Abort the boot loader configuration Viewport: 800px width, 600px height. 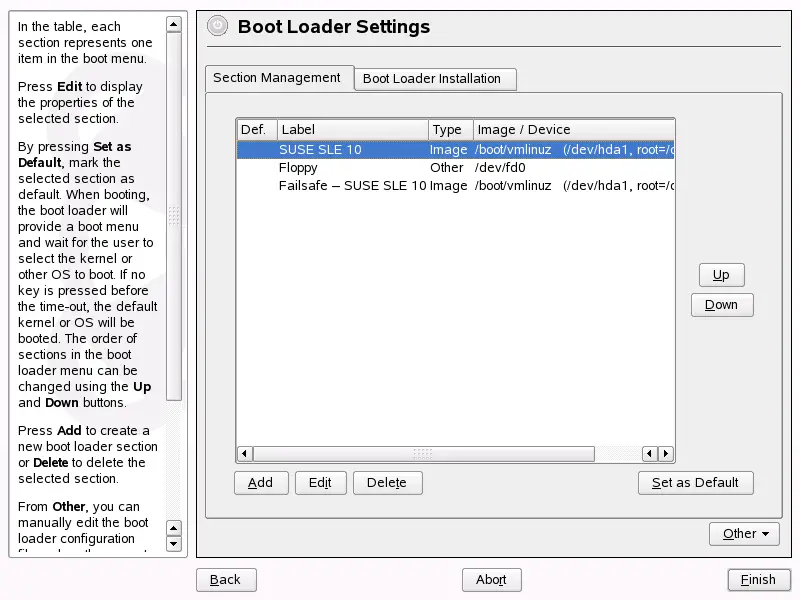[x=492, y=579]
